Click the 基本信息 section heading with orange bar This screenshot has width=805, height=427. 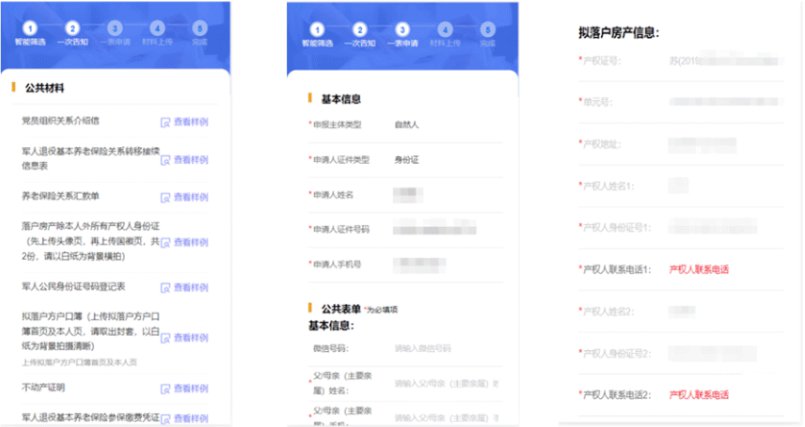tap(341, 99)
